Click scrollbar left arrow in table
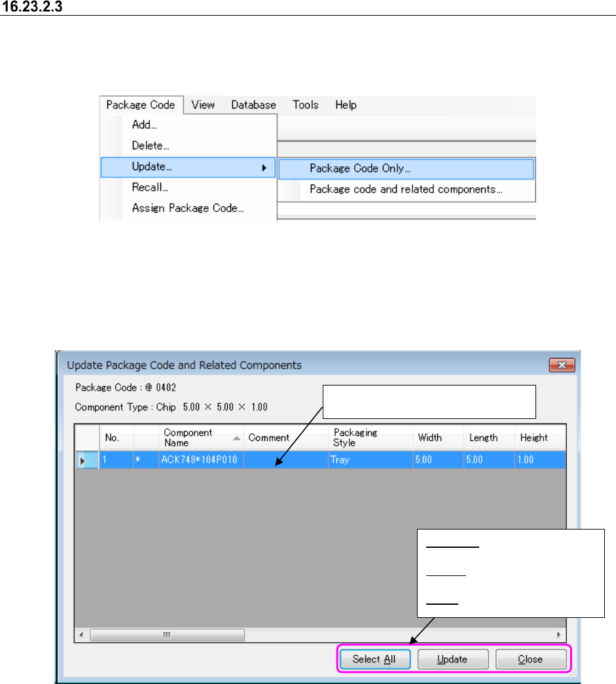 point(82,635)
